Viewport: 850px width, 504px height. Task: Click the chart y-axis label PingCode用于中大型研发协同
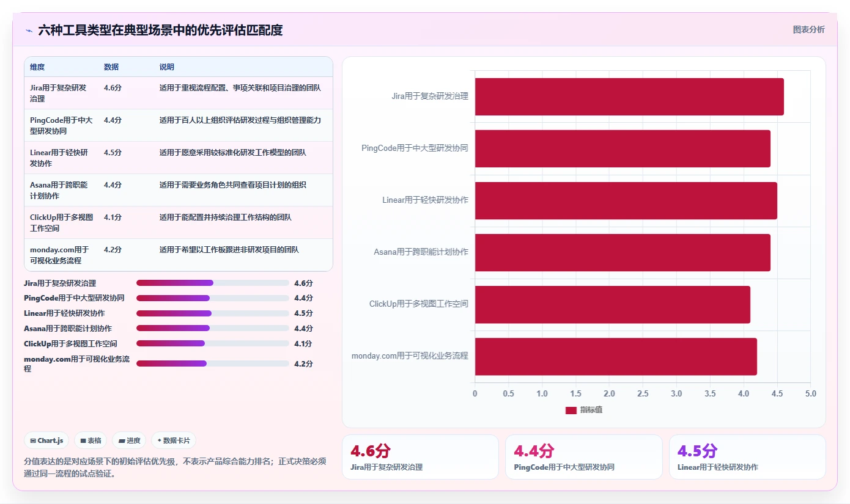pos(415,148)
